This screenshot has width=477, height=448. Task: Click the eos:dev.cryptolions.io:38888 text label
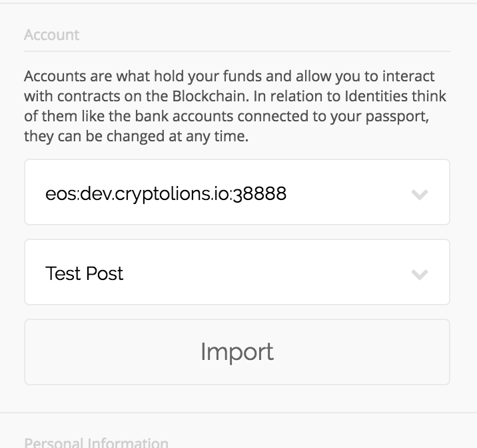point(166,194)
